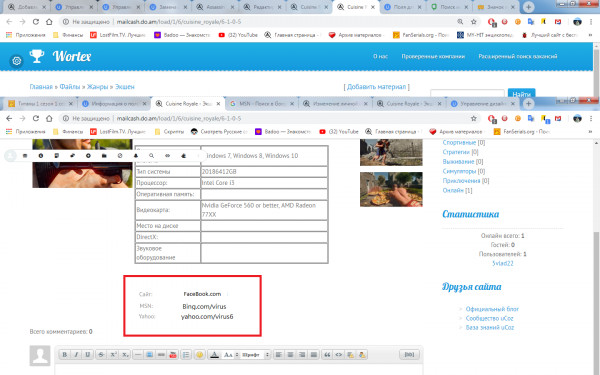Open Chrome three-dot menu in upper browser
600x375 pixels.
(591, 22)
